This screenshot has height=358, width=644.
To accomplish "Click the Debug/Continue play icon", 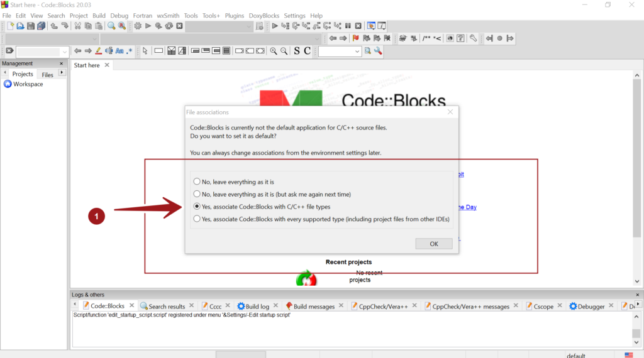I will pos(275,26).
